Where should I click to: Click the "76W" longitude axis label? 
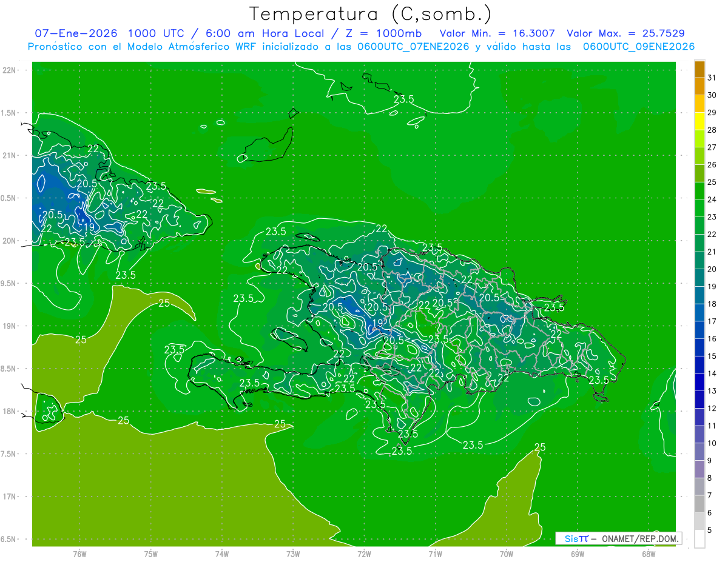click(x=79, y=554)
